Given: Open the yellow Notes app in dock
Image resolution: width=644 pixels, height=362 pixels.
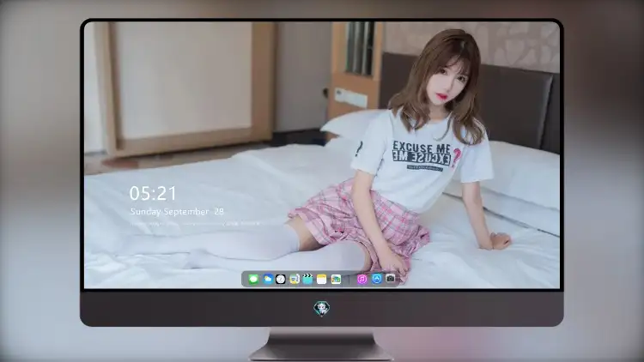Looking at the screenshot, I should pyautogui.click(x=322, y=279).
